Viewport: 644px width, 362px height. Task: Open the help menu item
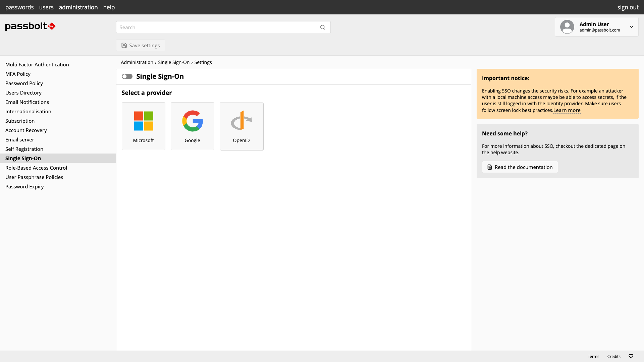(x=109, y=7)
